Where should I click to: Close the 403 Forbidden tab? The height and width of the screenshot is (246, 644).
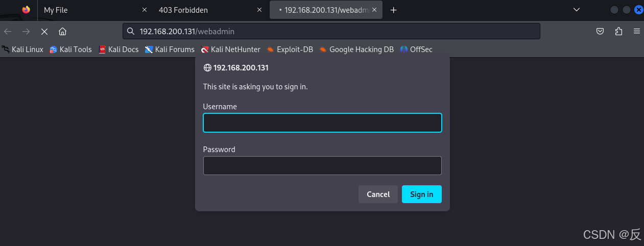coord(259,10)
